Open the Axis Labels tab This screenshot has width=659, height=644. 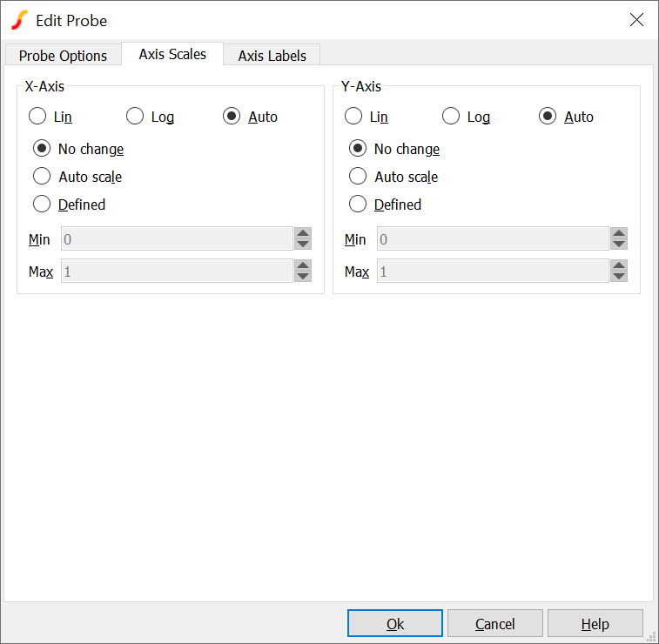pos(272,56)
